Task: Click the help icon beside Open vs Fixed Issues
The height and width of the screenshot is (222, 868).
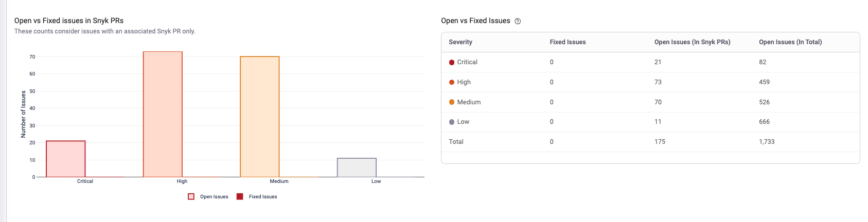Action: click(x=518, y=21)
